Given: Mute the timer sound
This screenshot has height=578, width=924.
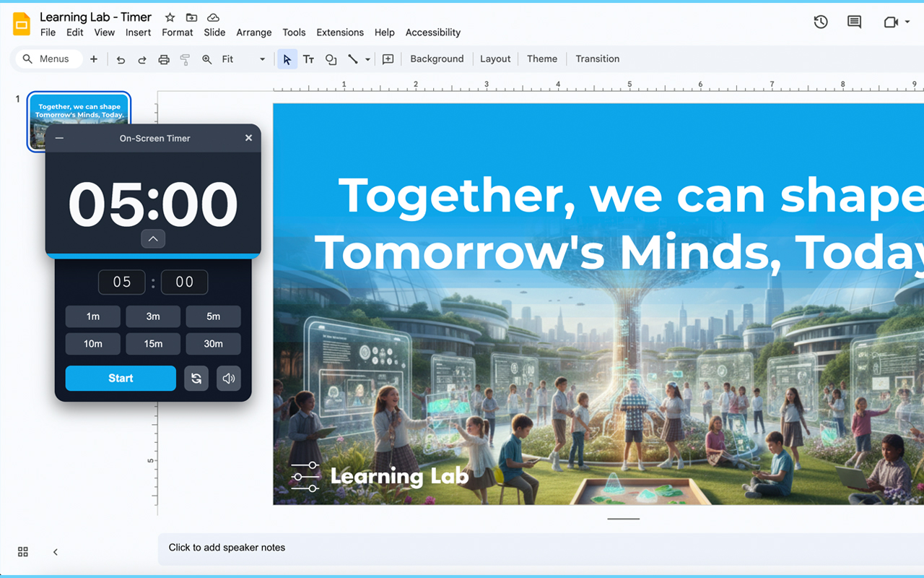Looking at the screenshot, I should coord(229,378).
